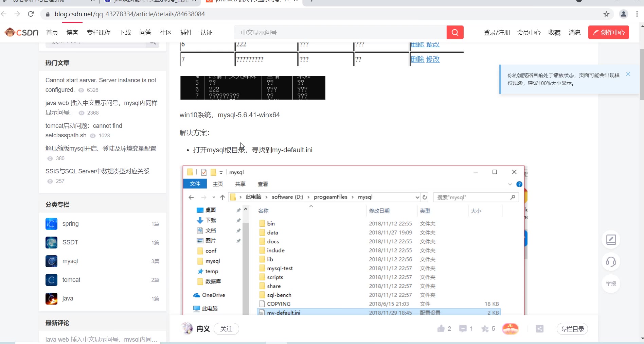Open 会员中心 link
Image resolution: width=644 pixels, height=344 pixels.
(x=529, y=33)
